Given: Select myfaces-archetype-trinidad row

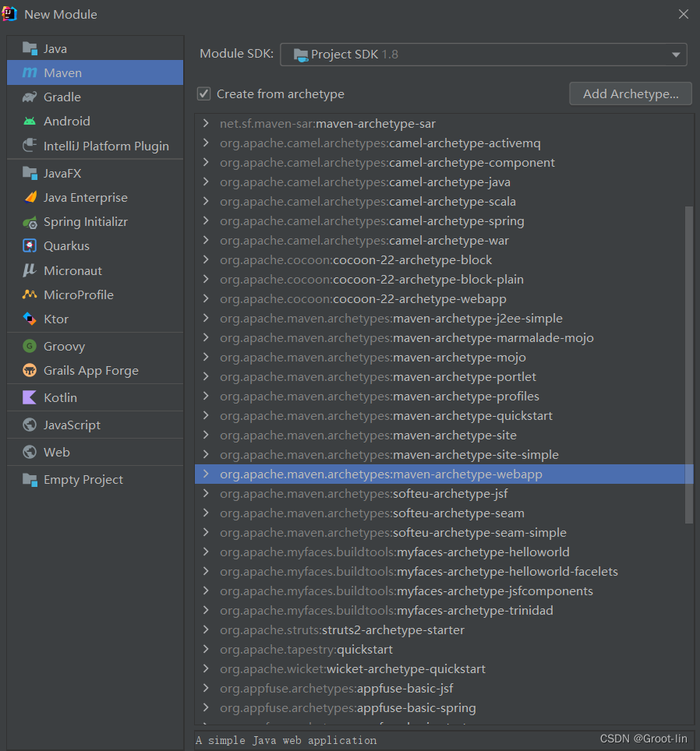Looking at the screenshot, I should pos(444,611).
